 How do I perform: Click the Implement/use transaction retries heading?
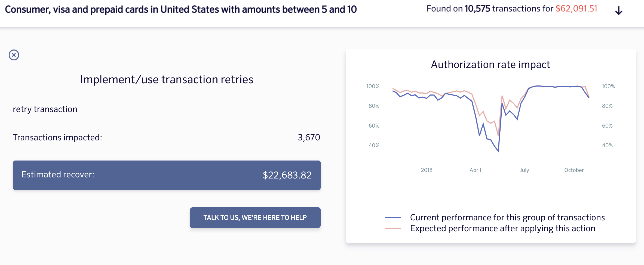[166, 79]
